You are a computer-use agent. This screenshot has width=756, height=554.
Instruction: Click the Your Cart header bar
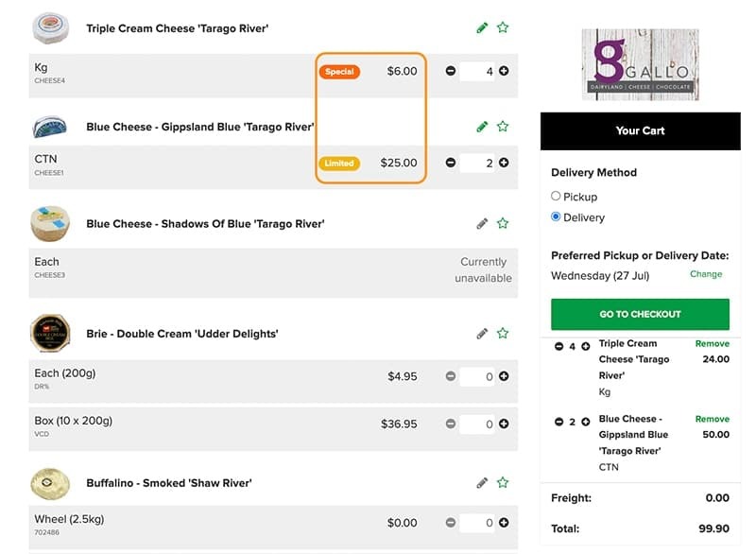tap(641, 131)
